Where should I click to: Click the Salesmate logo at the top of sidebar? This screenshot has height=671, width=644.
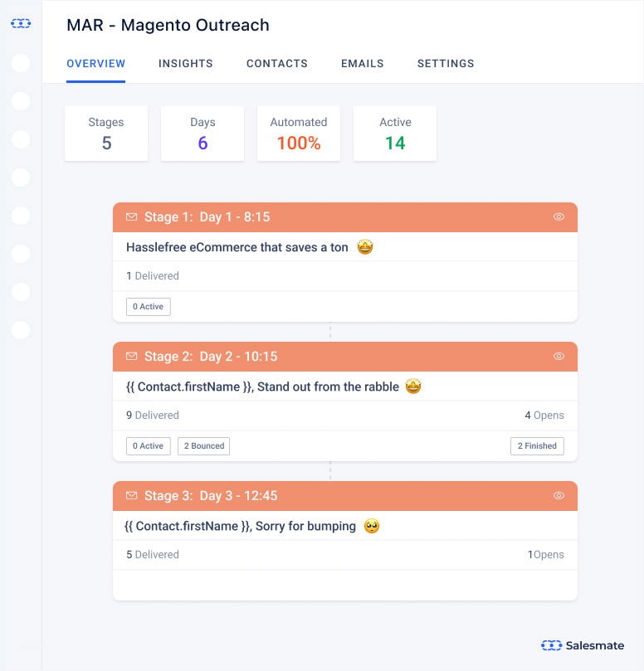coord(20,23)
